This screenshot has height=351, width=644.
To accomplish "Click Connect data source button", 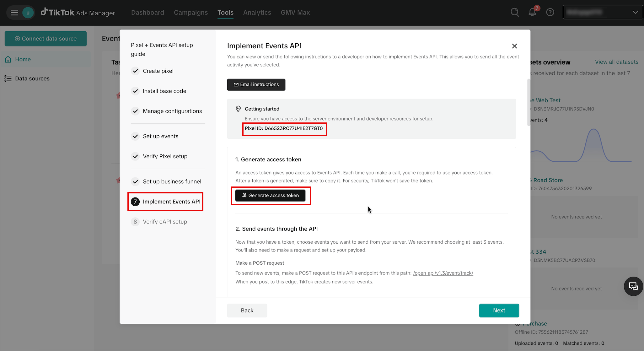I will [46, 39].
